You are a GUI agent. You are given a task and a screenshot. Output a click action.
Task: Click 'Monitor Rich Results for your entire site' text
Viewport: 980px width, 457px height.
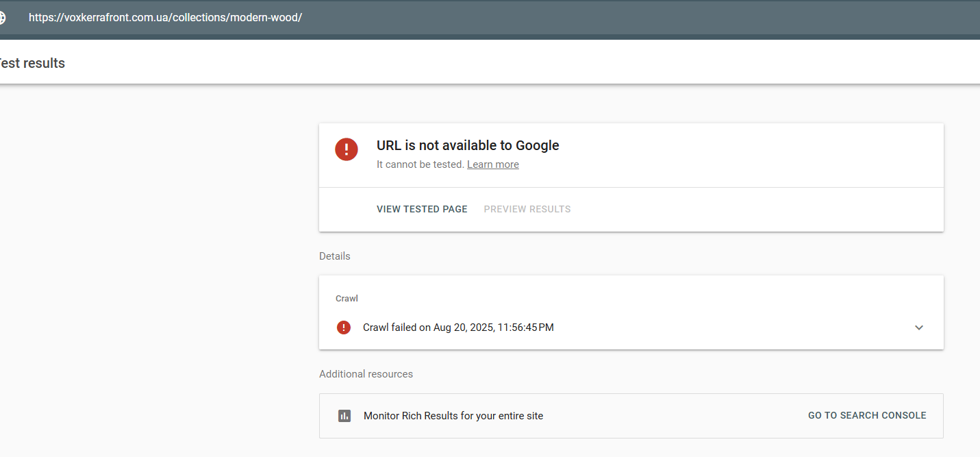pyautogui.click(x=453, y=416)
